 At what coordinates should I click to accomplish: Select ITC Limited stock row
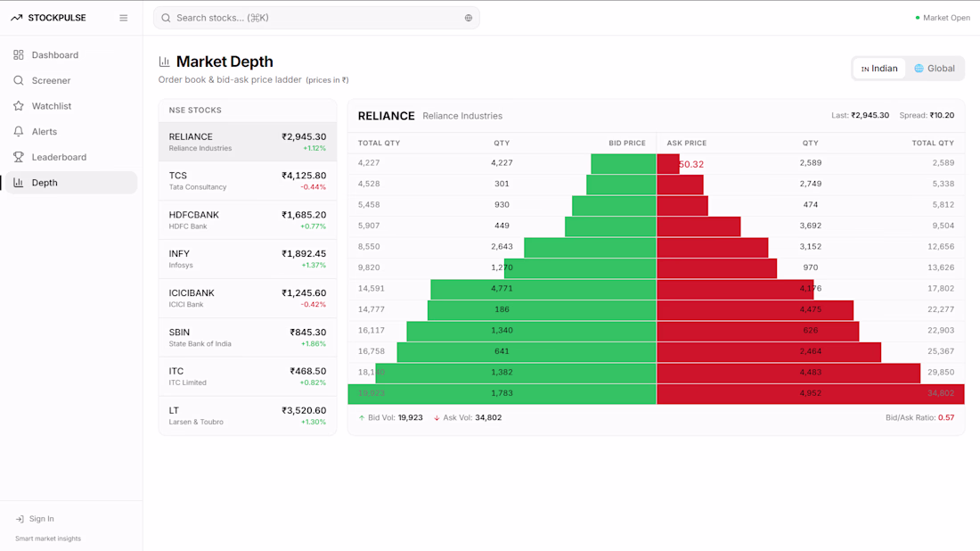pos(248,376)
